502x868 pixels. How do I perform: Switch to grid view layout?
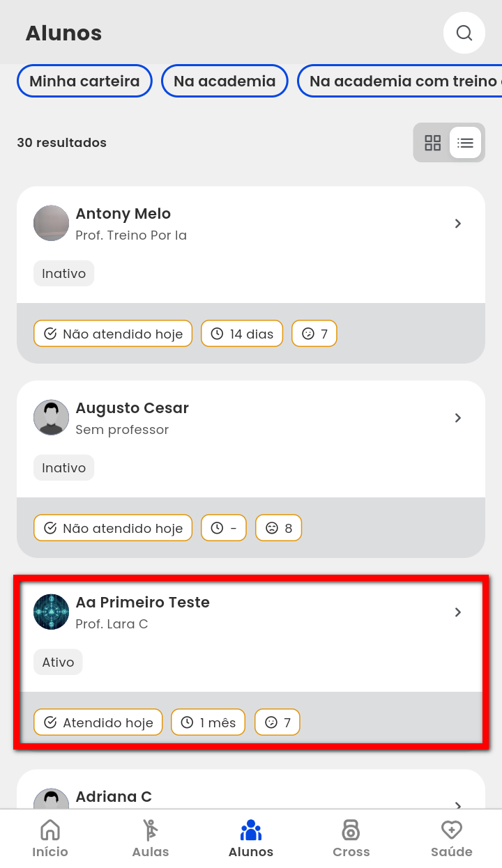[x=433, y=143]
